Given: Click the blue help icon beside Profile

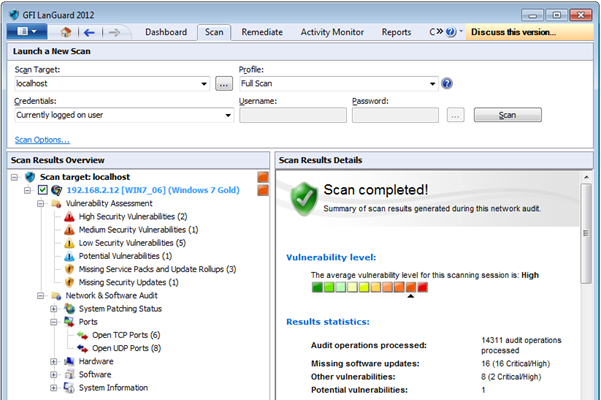Looking at the screenshot, I should point(447,84).
